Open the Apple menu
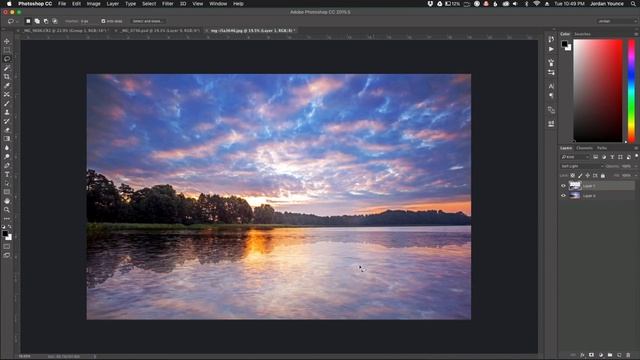 (x=9, y=4)
